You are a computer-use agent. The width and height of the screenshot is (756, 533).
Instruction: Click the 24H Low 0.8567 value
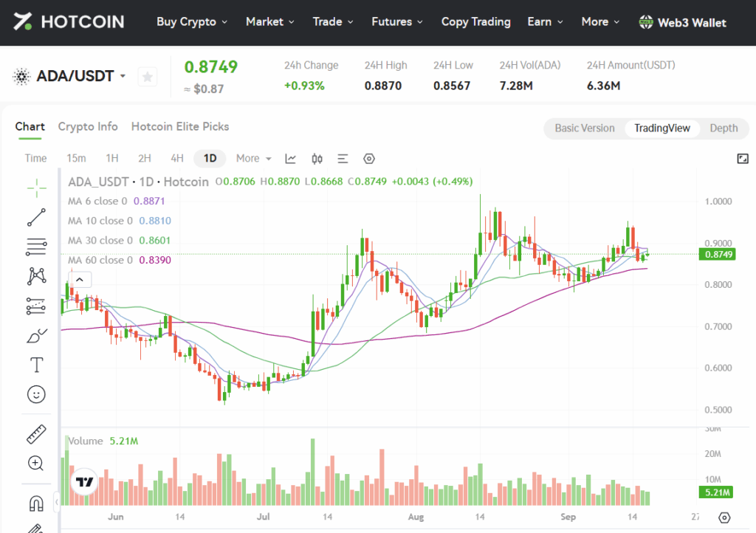pos(452,86)
